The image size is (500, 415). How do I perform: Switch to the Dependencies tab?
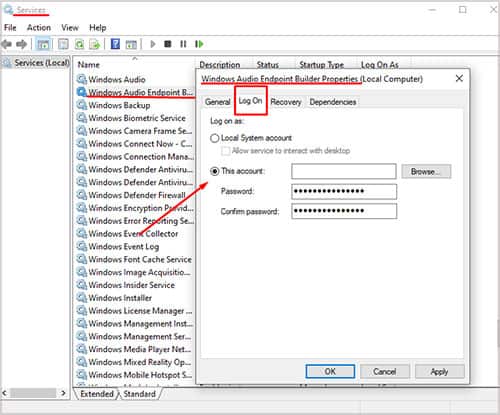tap(333, 102)
